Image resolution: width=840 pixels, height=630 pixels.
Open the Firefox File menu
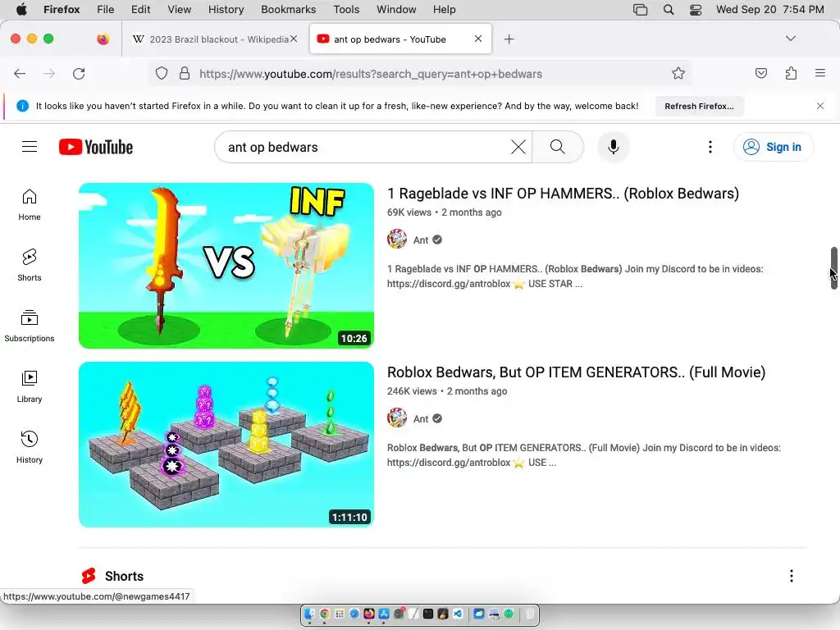106,10
